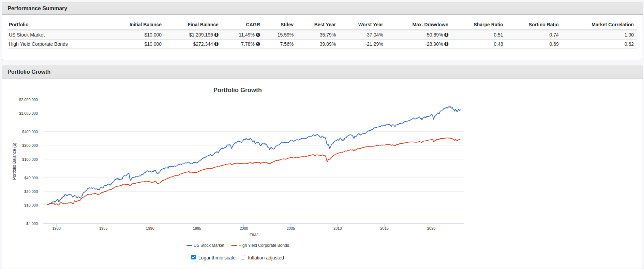Click the Sharpe Ratio column header
644x269 pixels.
[488, 25]
